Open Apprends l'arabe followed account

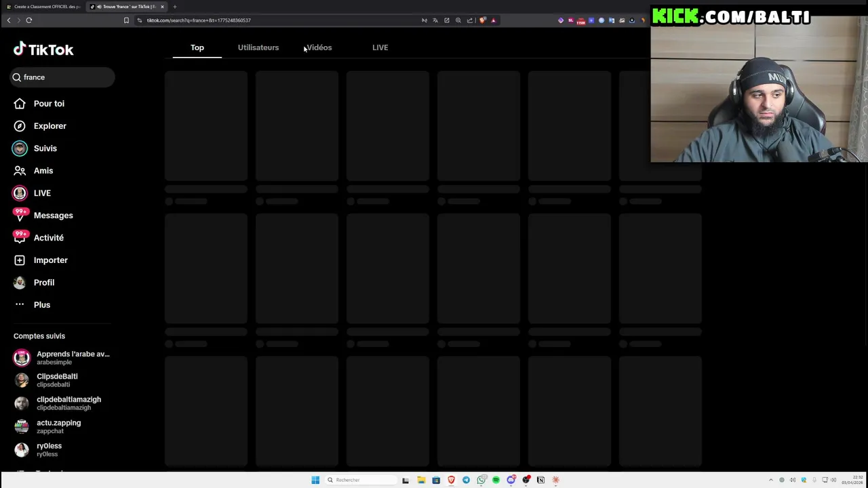(62, 357)
